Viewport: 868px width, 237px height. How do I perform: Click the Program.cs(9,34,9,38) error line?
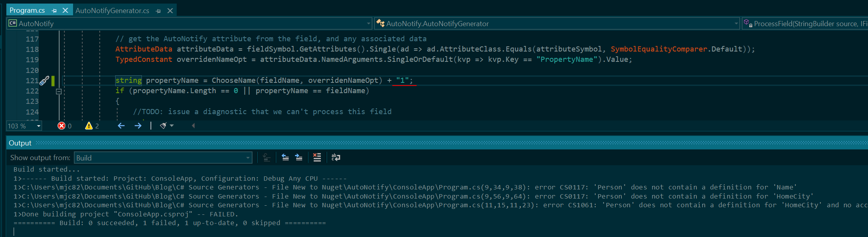tap(405, 187)
